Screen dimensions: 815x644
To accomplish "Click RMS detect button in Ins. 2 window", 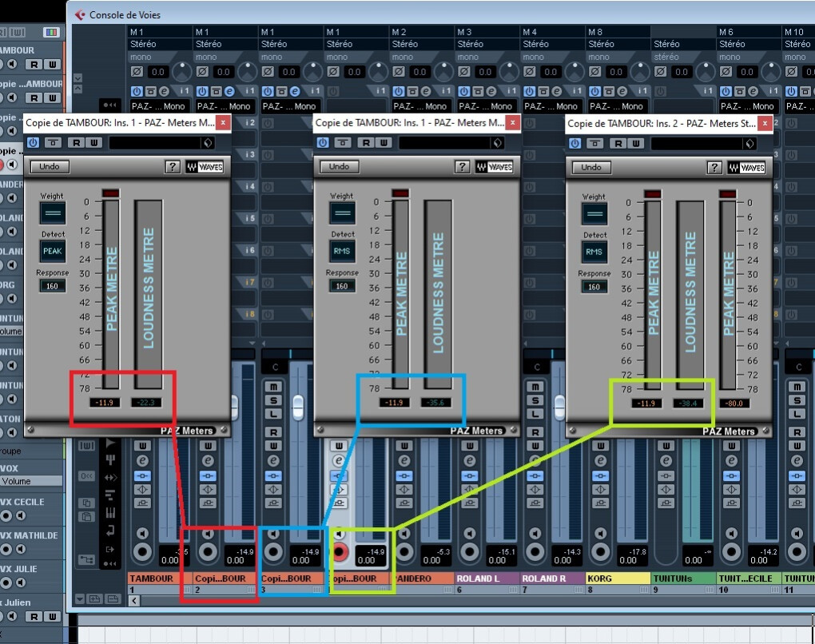I will coord(594,252).
